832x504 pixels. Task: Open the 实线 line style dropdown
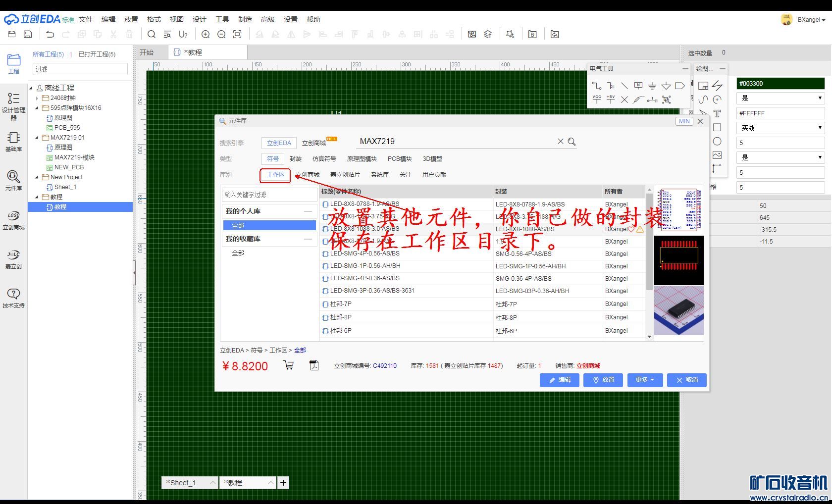pyautogui.click(x=780, y=128)
